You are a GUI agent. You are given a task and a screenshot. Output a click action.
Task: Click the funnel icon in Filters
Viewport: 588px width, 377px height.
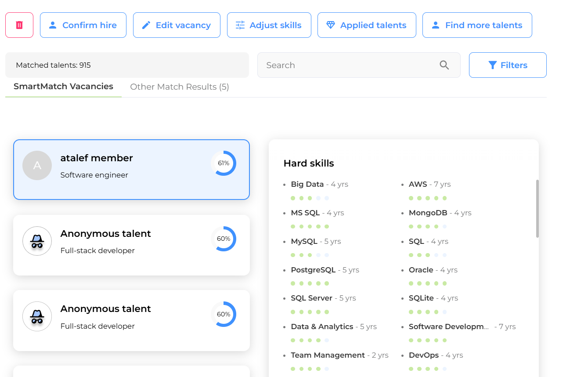pos(492,65)
